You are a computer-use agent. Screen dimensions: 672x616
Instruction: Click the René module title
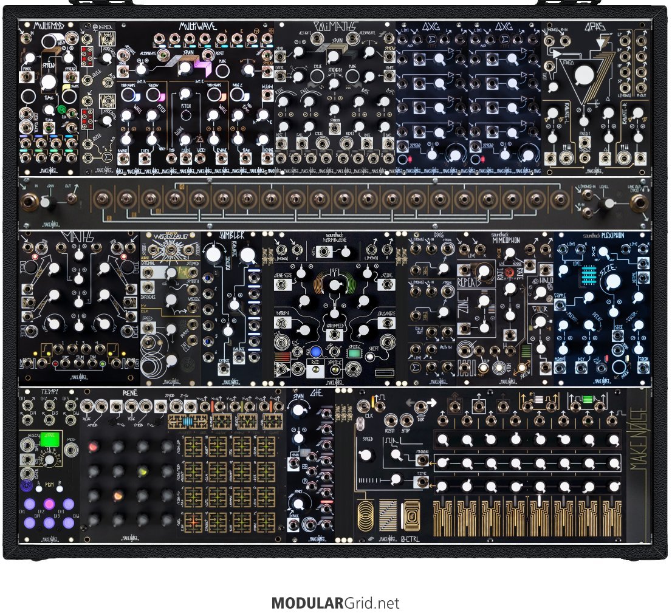coord(130,393)
